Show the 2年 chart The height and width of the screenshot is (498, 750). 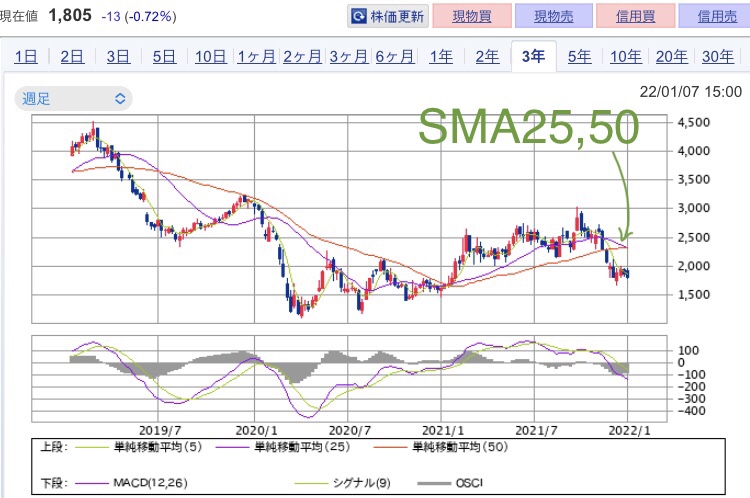click(x=487, y=57)
